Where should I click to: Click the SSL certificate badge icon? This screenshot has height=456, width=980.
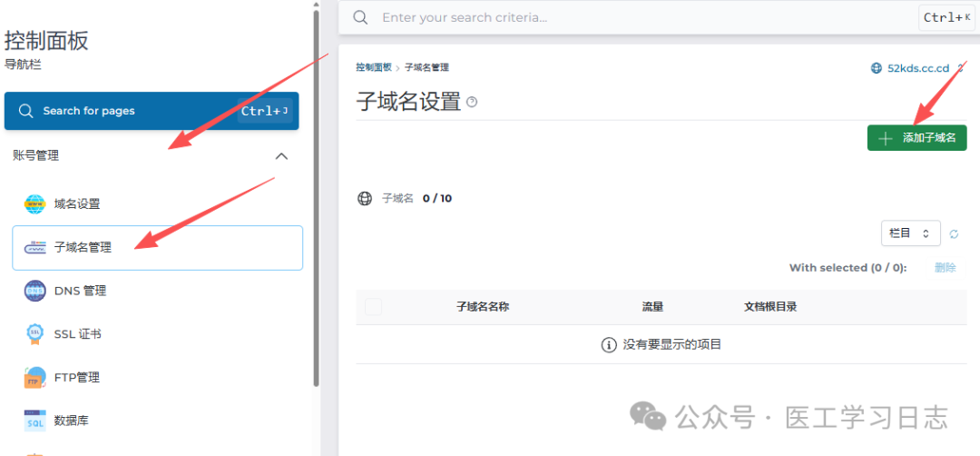(35, 334)
